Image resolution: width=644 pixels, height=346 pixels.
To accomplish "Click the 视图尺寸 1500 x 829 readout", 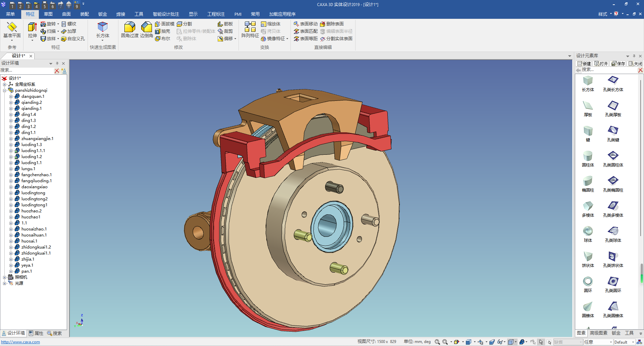I will pyautogui.click(x=377, y=342).
